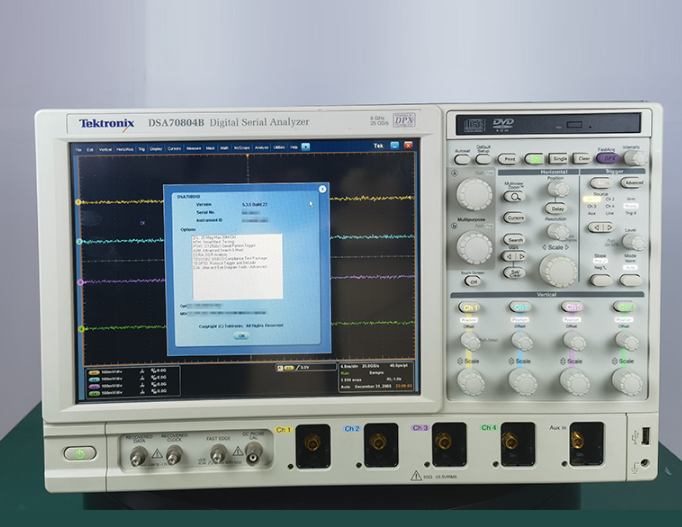Click the channel 1 ground marker on the graticule
Screen dimensions: 682x527
pos(79,202)
